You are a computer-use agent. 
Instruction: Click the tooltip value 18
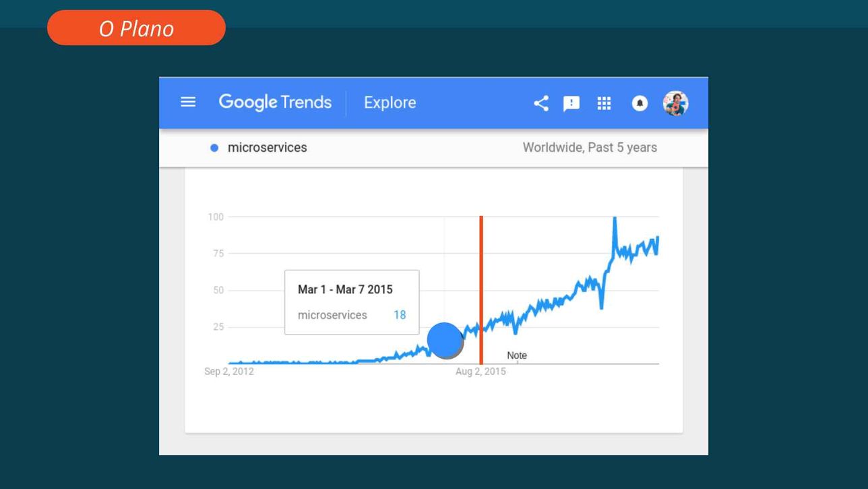click(400, 315)
